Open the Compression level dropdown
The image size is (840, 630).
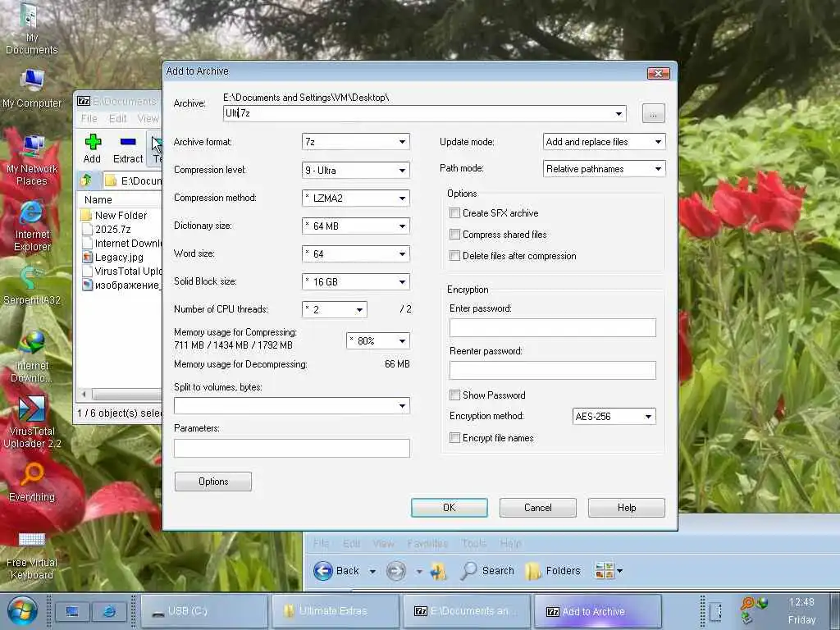pos(356,171)
